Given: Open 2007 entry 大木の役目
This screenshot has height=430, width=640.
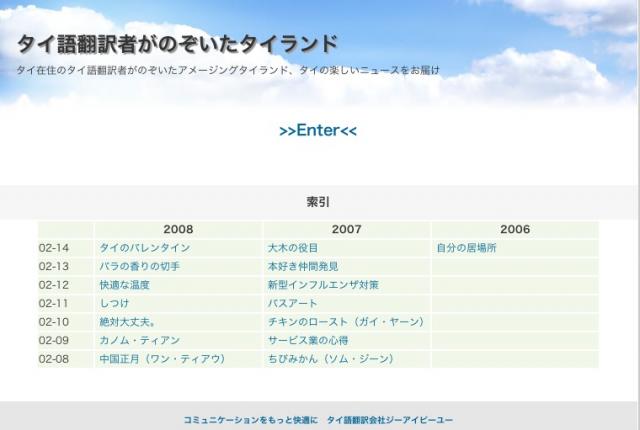Looking at the screenshot, I should click(x=293, y=248).
